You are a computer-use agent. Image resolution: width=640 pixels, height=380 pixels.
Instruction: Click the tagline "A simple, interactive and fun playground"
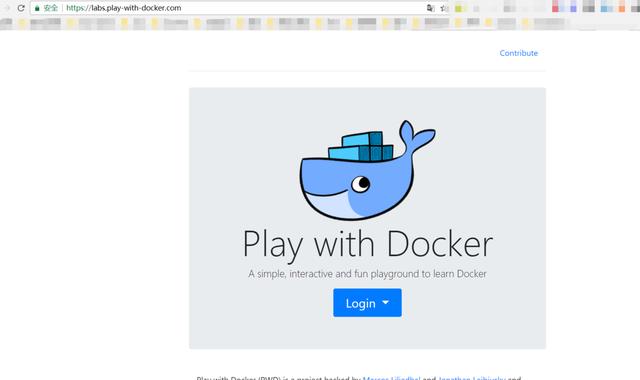334,273
